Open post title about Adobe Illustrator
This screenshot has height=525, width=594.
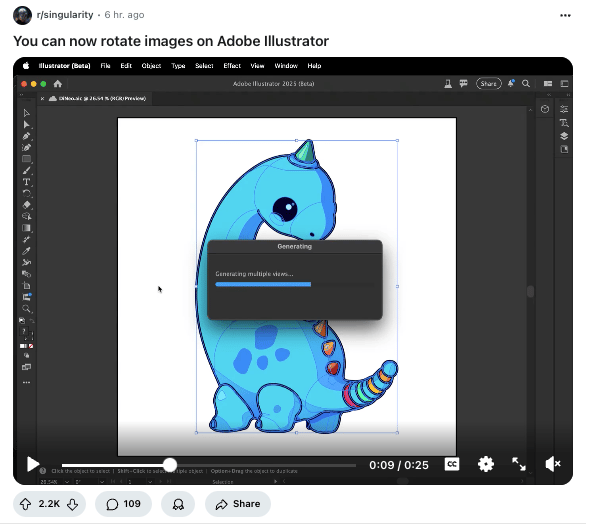tap(171, 41)
